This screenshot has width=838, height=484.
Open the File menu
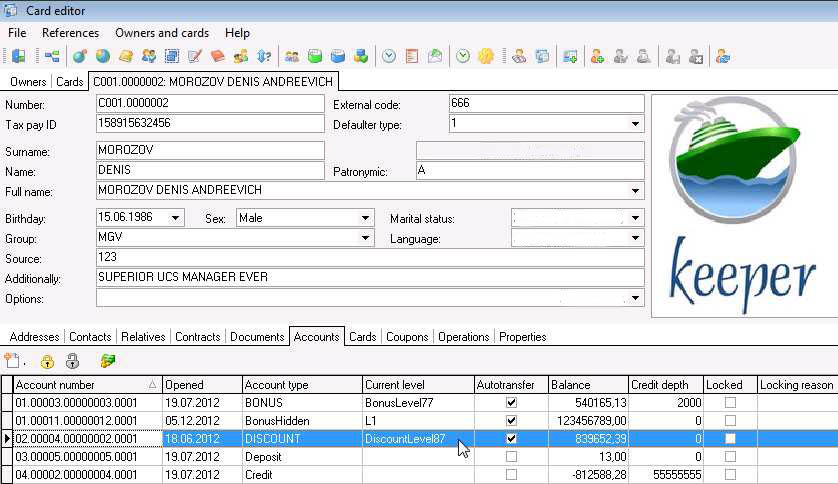tap(17, 33)
